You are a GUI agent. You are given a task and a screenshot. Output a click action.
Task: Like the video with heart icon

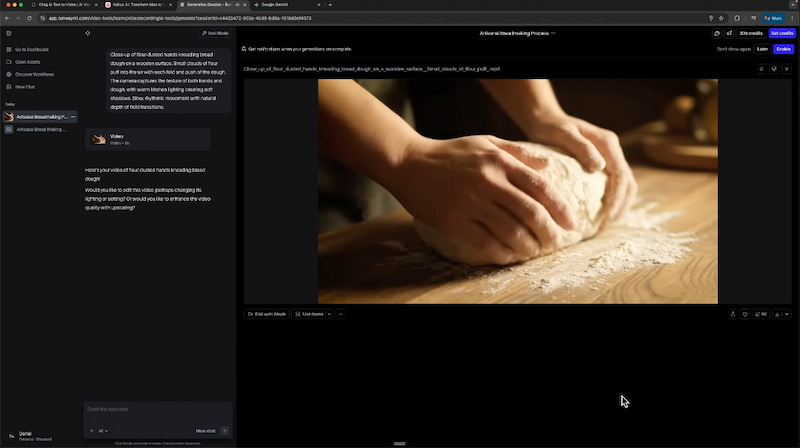[745, 314]
